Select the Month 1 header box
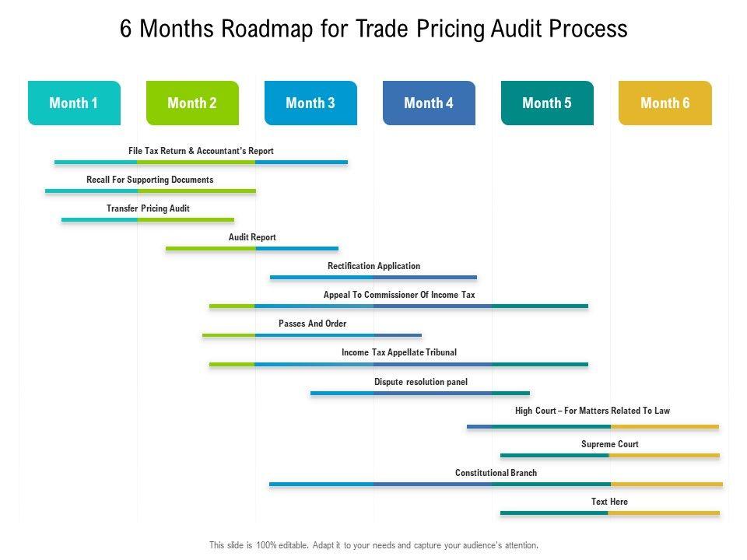Viewport: 747px width, 560px height. click(x=74, y=103)
